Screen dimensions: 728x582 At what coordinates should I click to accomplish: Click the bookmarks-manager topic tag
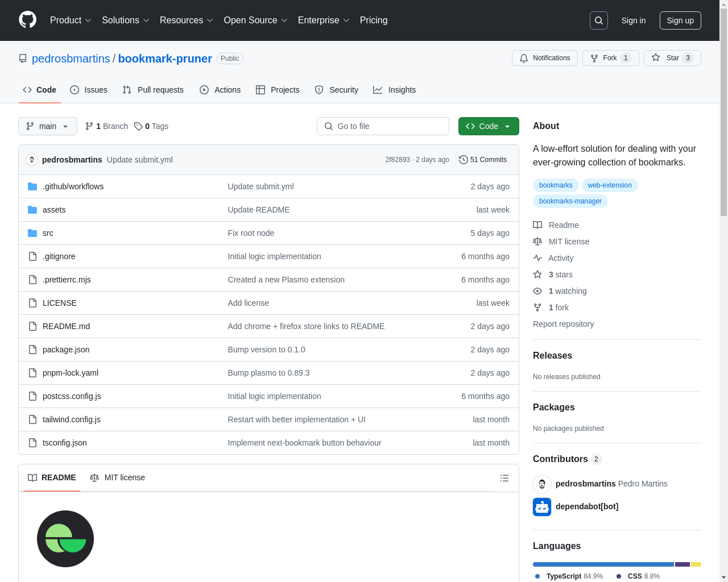click(x=570, y=201)
